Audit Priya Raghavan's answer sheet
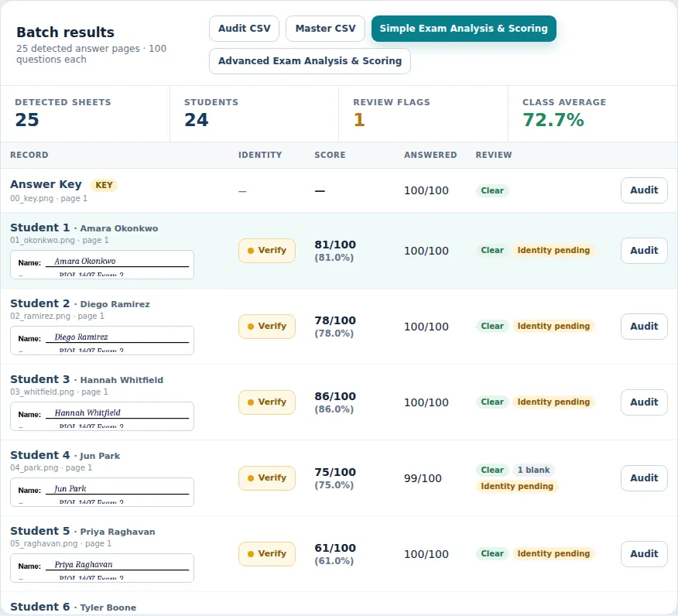678x616 pixels. (644, 554)
